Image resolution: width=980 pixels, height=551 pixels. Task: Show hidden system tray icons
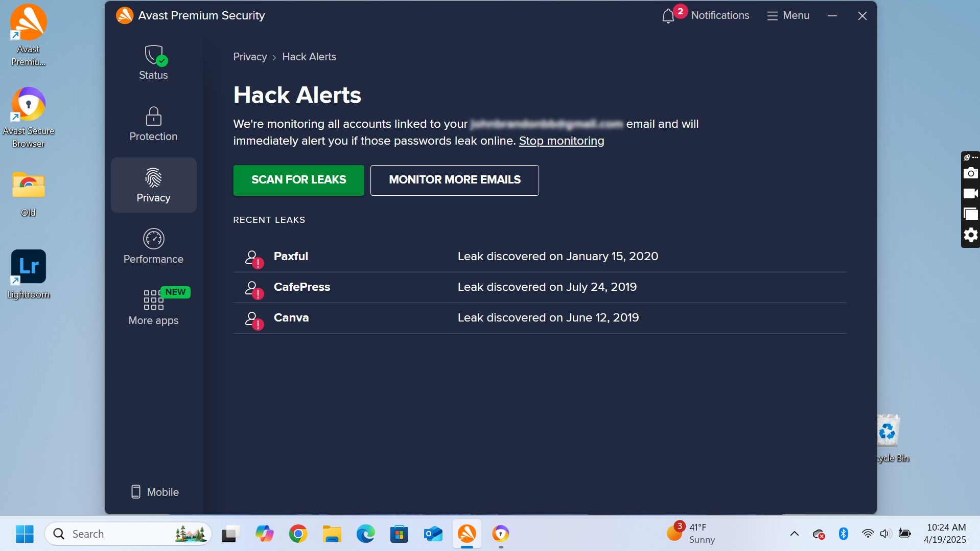794,534
